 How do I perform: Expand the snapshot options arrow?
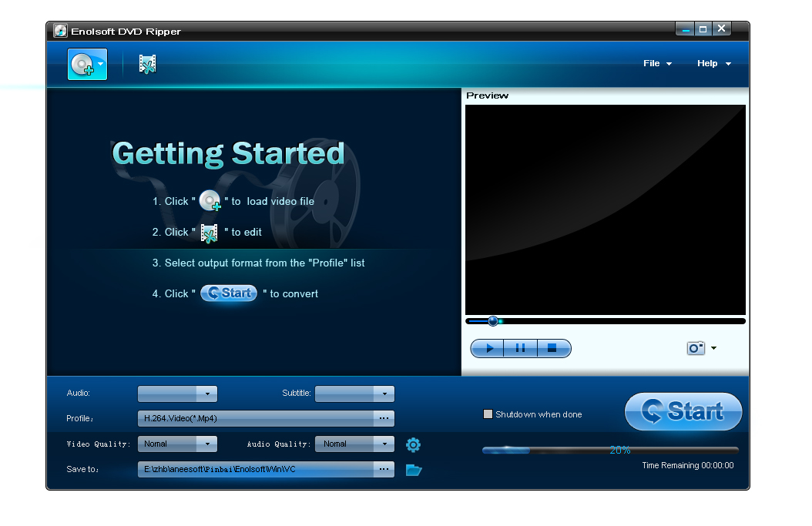click(713, 348)
